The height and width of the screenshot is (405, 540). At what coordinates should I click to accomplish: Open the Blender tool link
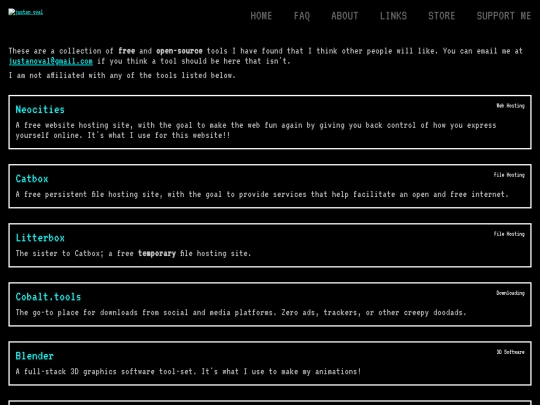tap(34, 356)
